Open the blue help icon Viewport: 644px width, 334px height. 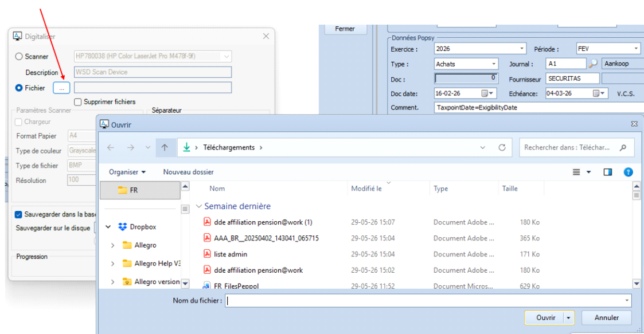tap(628, 172)
